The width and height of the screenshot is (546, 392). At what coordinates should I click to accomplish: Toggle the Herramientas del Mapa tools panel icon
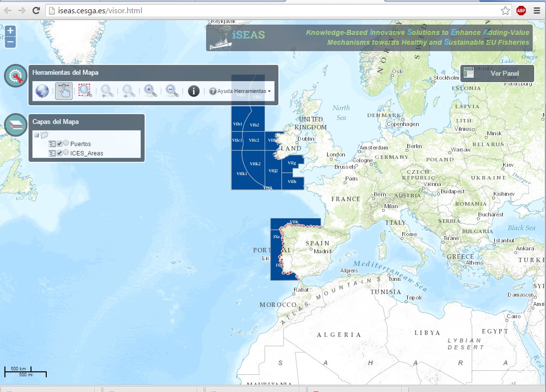[16, 76]
